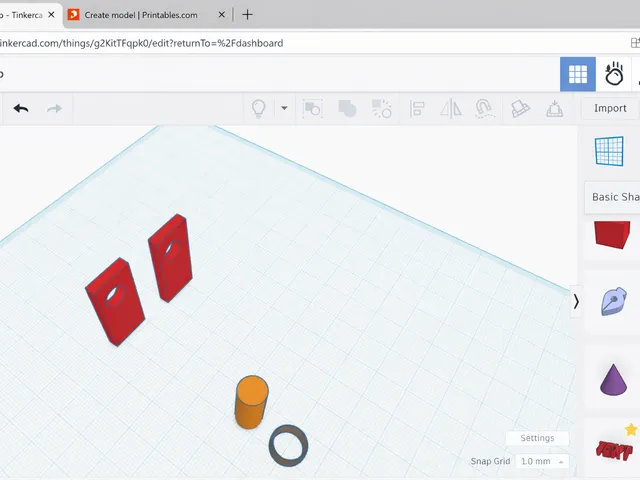
Task: Open the Sim Lab falling apple icon
Action: click(614, 73)
